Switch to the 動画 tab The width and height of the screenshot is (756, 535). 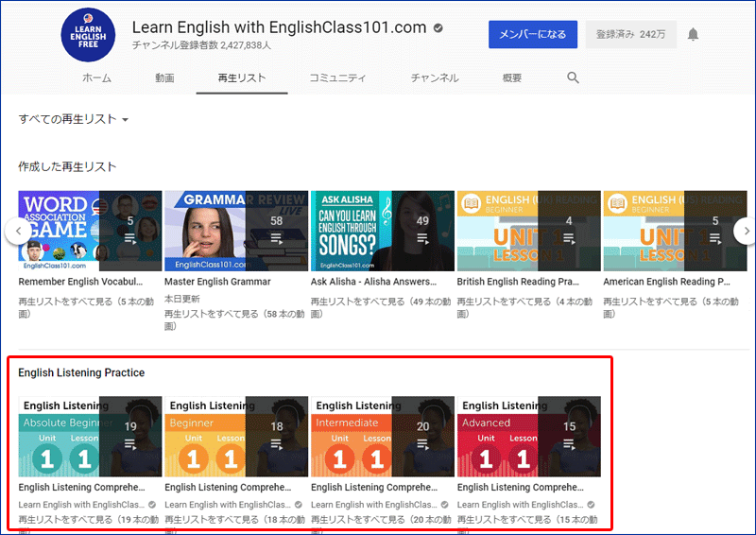click(x=164, y=78)
